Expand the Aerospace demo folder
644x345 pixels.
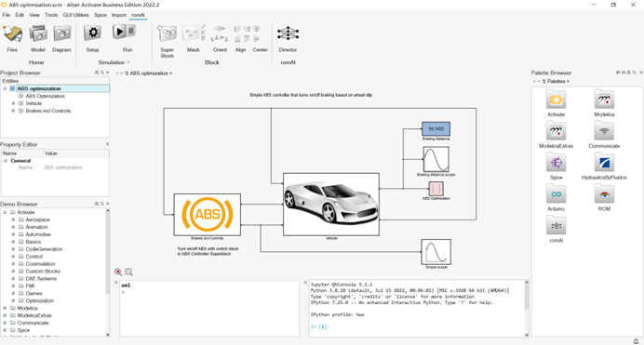(x=13, y=219)
